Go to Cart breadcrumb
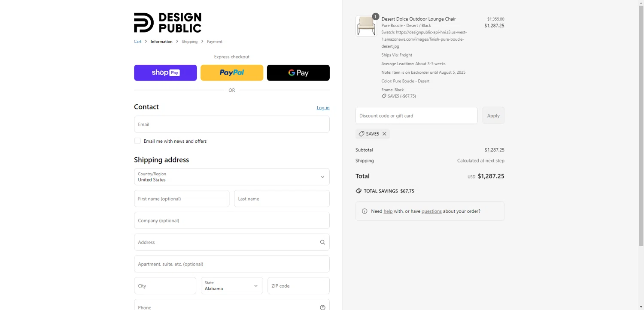 coord(137,42)
